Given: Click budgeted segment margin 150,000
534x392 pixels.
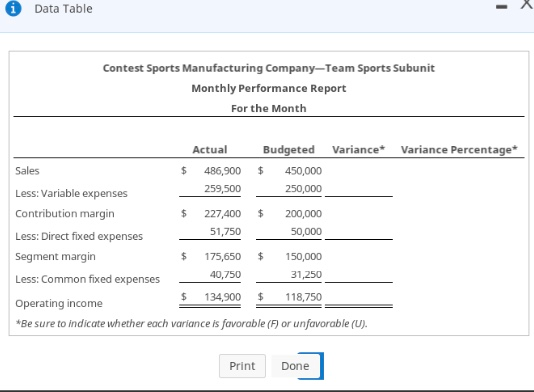Looking at the screenshot, I should [303, 256].
